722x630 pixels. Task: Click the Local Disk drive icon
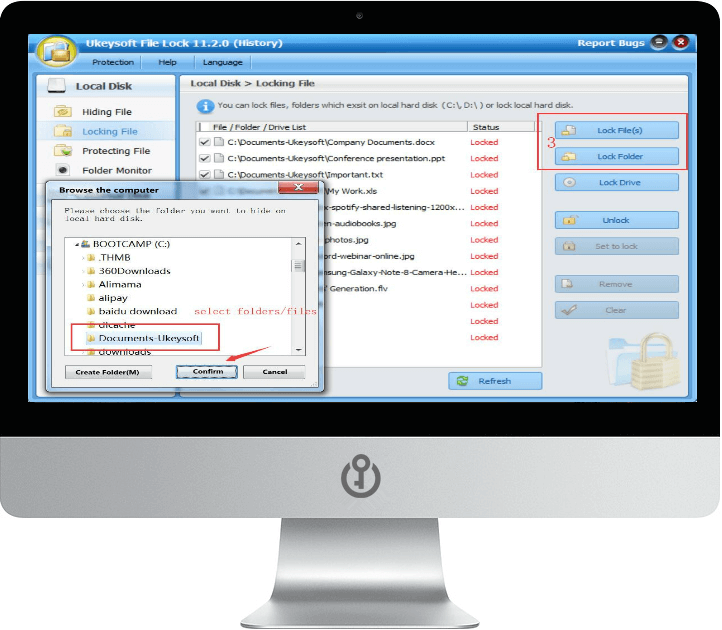click(x=57, y=86)
